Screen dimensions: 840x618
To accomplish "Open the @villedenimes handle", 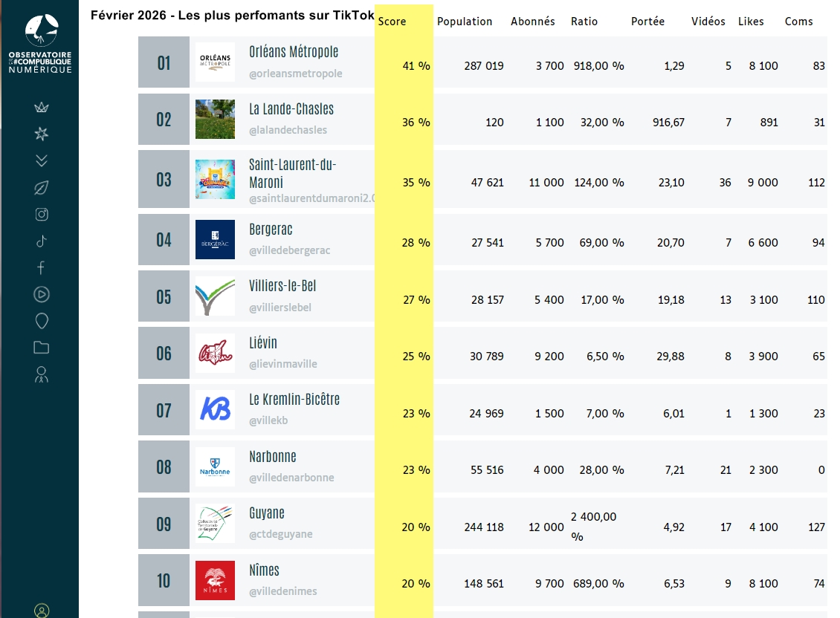I will click(283, 591).
